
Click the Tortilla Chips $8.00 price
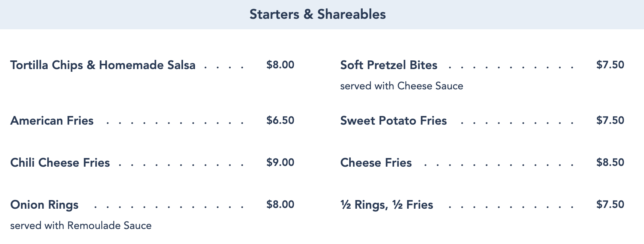(280, 65)
